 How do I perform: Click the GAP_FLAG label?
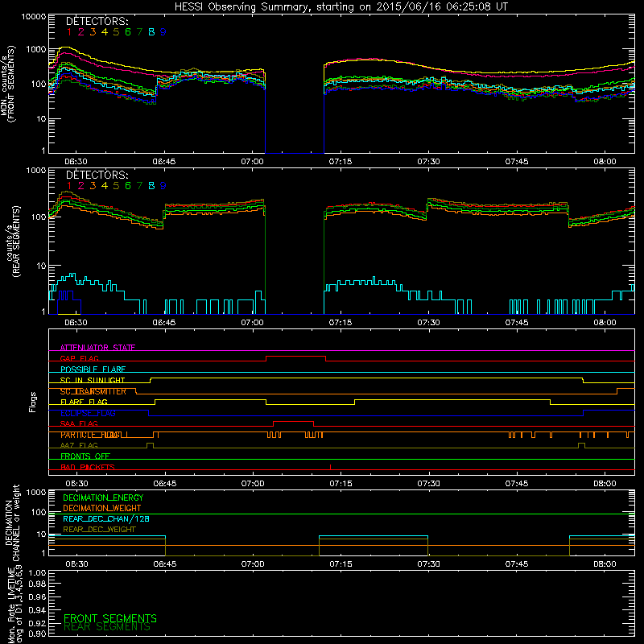pyautogui.click(x=79, y=358)
